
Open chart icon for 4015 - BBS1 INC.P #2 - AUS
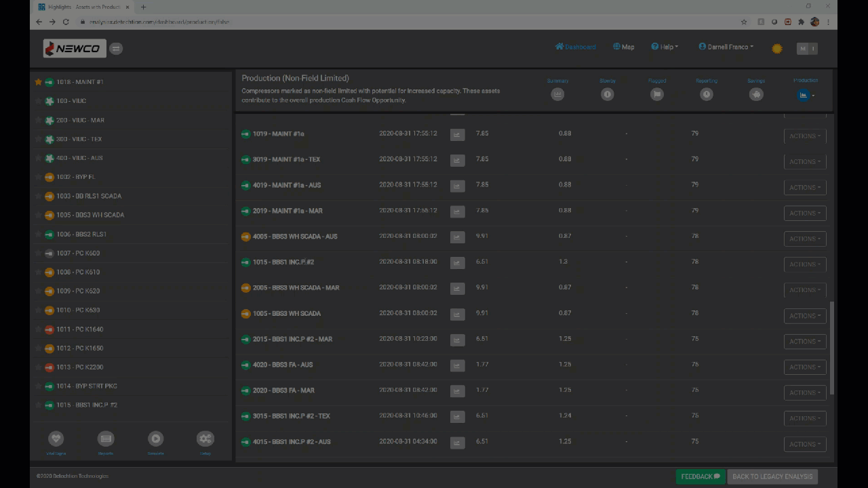458,443
